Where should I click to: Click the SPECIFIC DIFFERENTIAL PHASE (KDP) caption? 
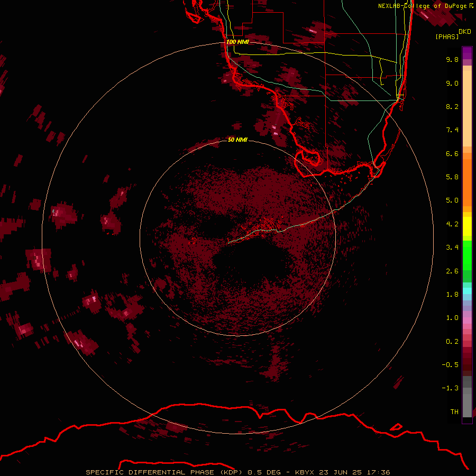164,472
